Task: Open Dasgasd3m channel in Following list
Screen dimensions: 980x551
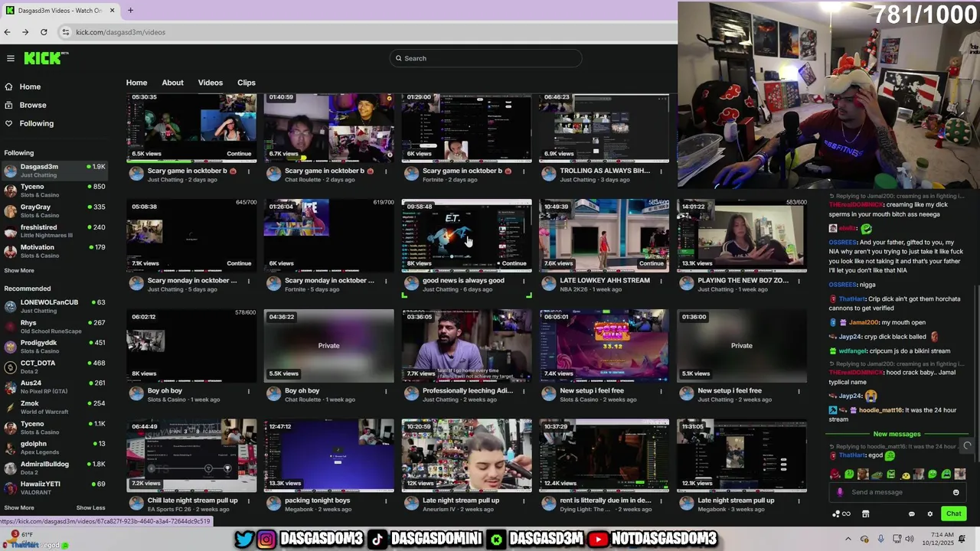Action: [x=54, y=170]
